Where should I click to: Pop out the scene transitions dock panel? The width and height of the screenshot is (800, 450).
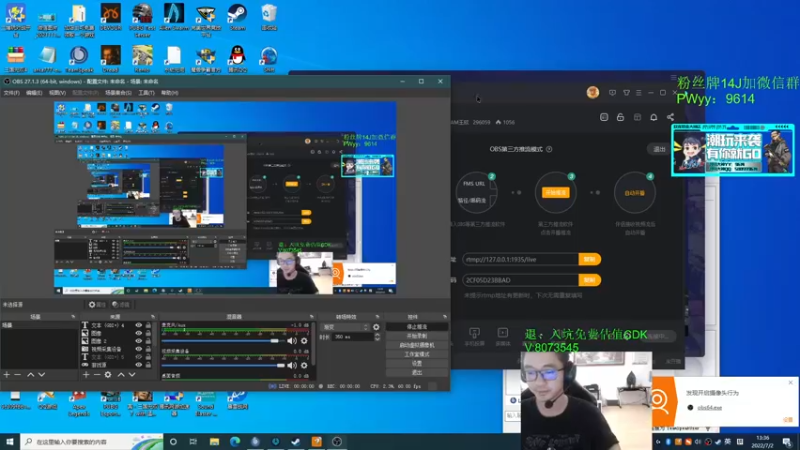point(378,317)
